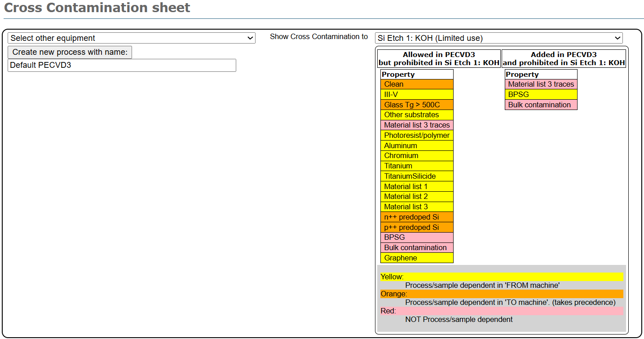Click the orange legend color bar
Screen dimensions: 644x339
click(x=501, y=294)
